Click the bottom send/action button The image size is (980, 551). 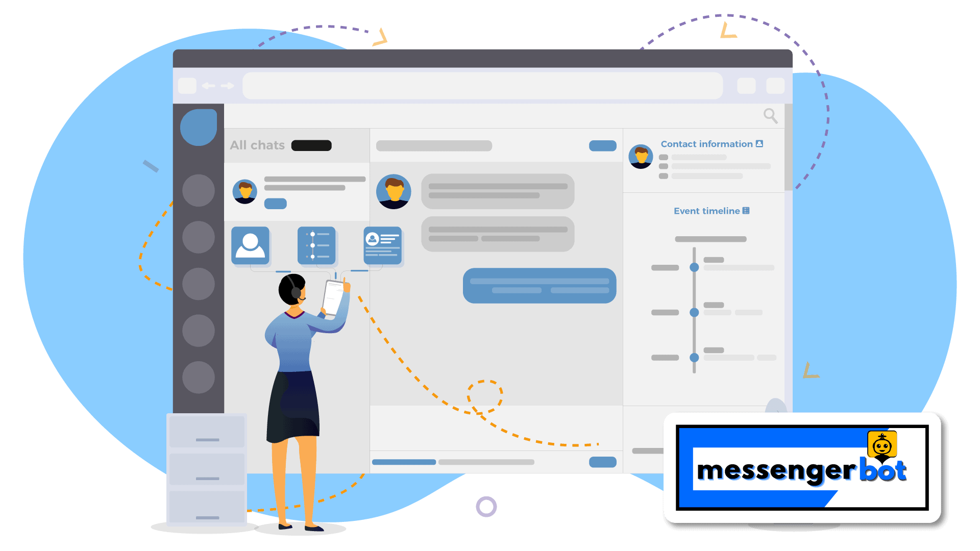point(604,462)
